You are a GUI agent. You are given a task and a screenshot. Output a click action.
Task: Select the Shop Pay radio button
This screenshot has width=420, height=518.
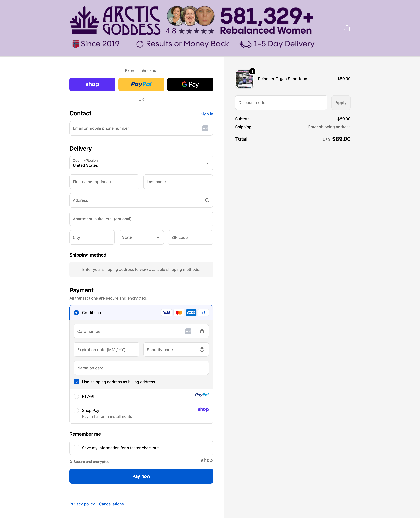(x=76, y=410)
